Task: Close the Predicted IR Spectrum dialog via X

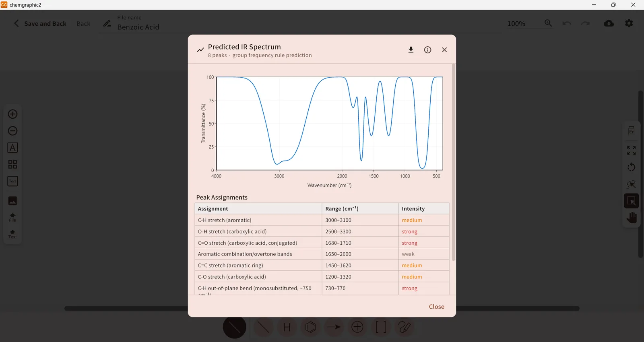Action: tap(444, 49)
